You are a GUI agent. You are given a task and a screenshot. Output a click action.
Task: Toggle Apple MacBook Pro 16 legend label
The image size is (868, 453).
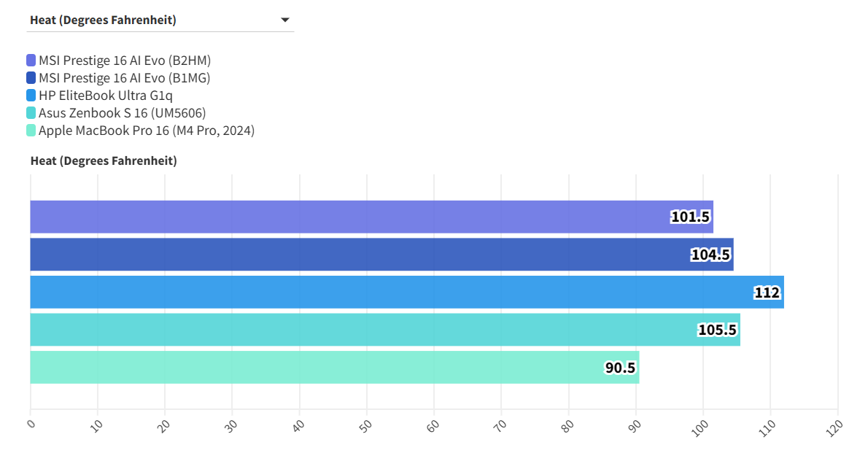click(x=146, y=131)
